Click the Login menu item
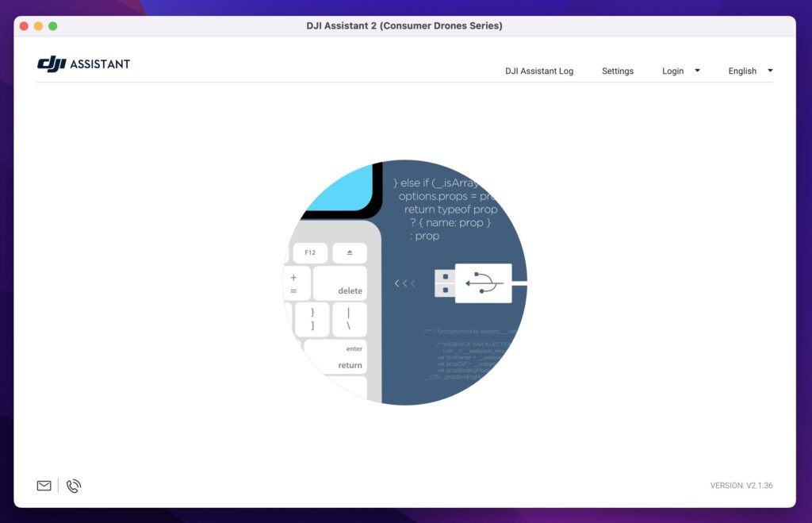Viewport: 812px width, 523px height. tap(672, 71)
